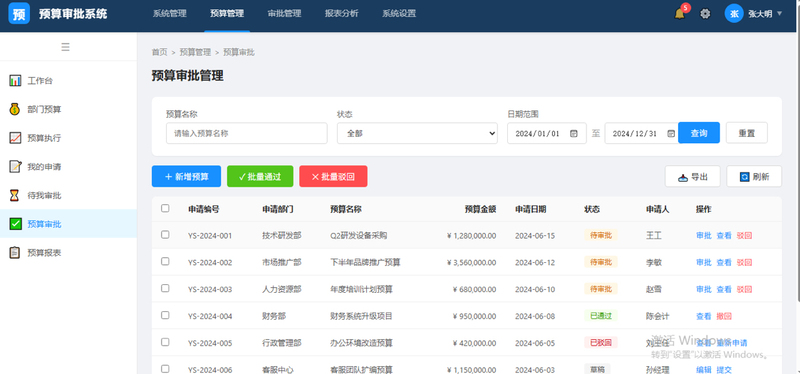Switch to the 报表分析 top menu

(341, 14)
